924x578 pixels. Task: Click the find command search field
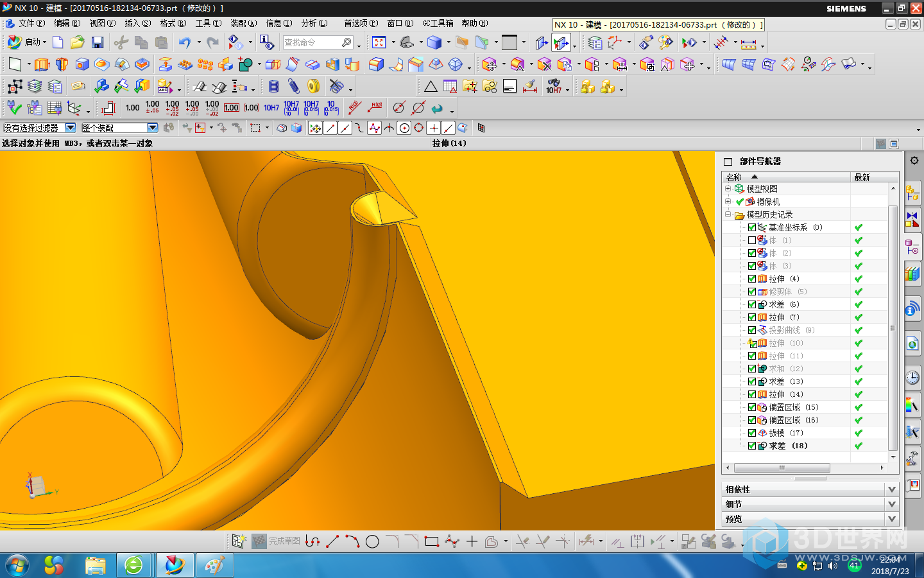coord(312,42)
